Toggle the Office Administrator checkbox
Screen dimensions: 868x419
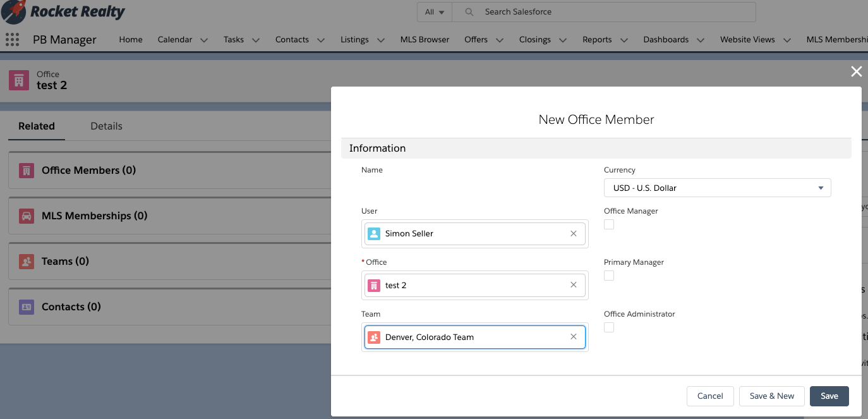click(x=608, y=327)
